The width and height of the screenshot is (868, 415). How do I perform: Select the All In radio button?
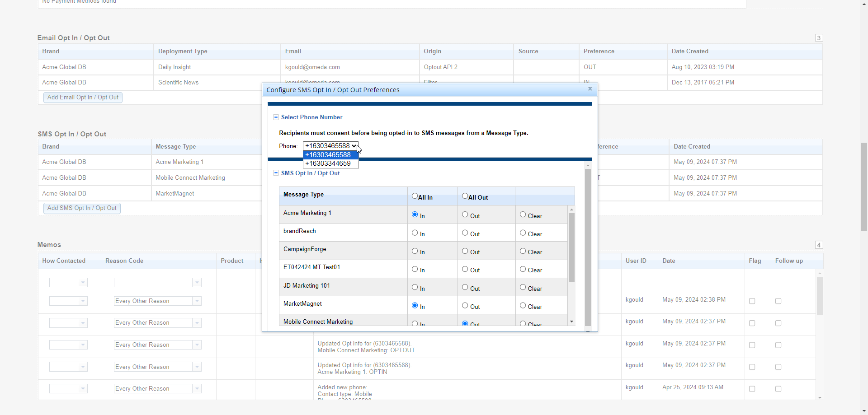point(415,196)
